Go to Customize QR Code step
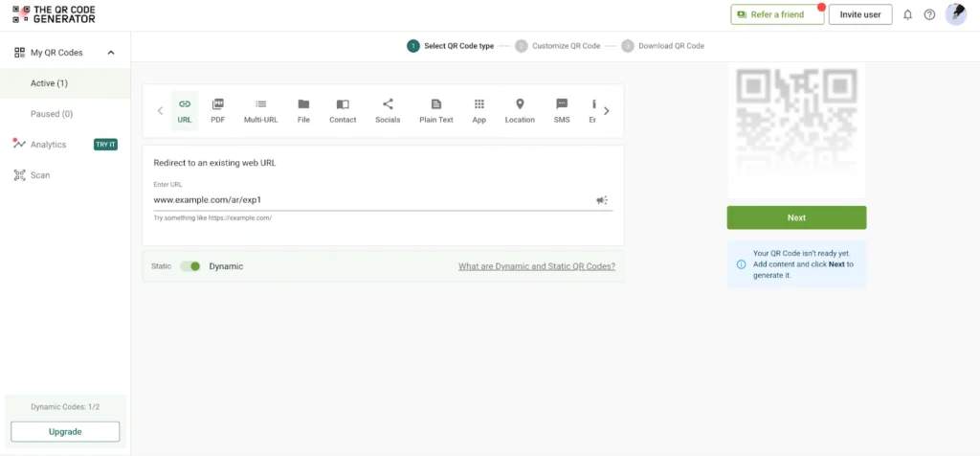This screenshot has width=980, height=456. pyautogui.click(x=558, y=46)
